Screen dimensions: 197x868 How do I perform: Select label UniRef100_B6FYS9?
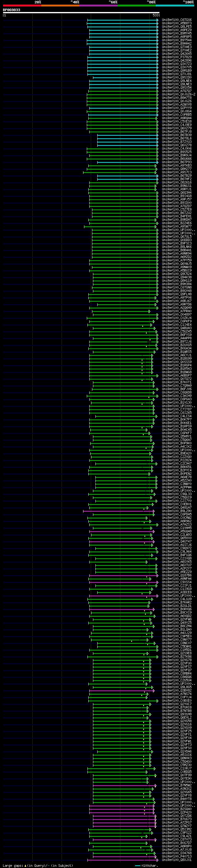(x=177, y=335)
